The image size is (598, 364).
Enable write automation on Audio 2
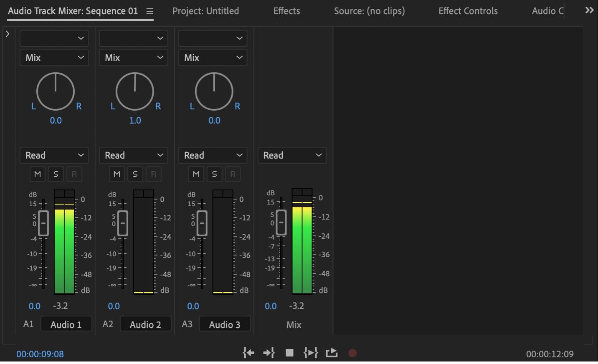pos(154,174)
